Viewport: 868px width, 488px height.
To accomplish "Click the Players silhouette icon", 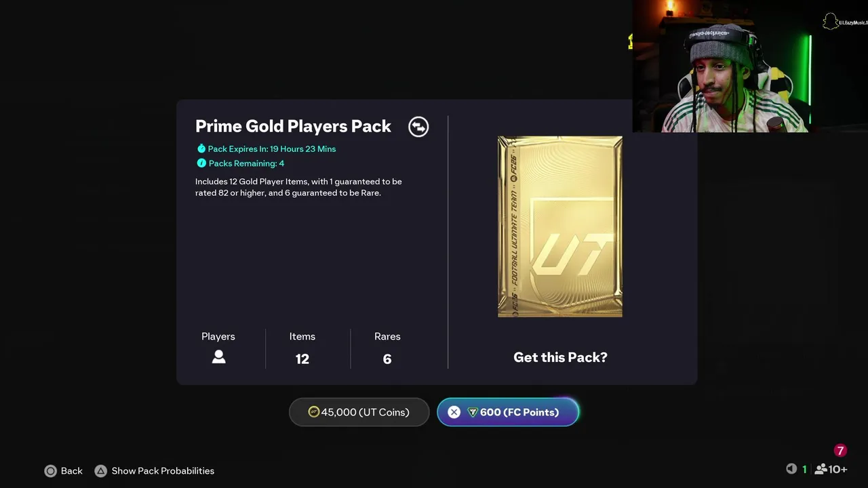I will 218,357.
